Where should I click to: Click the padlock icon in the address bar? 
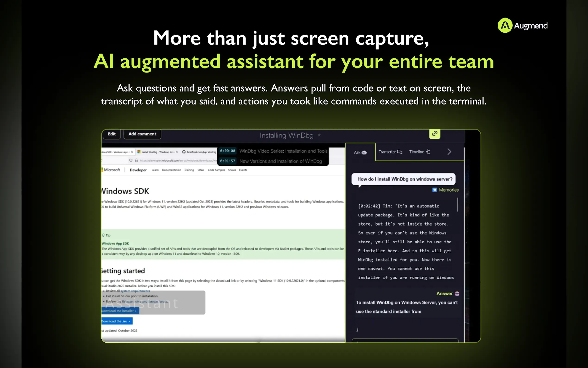pyautogui.click(x=136, y=160)
